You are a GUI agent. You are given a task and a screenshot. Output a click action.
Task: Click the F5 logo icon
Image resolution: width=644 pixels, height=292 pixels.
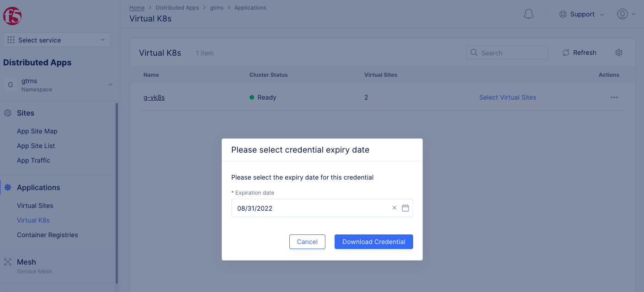(12, 16)
